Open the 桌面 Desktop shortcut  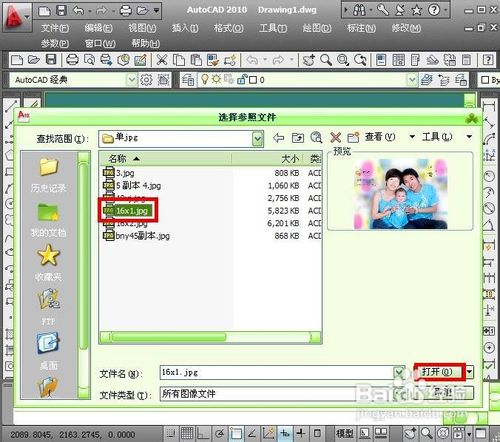[x=48, y=351]
